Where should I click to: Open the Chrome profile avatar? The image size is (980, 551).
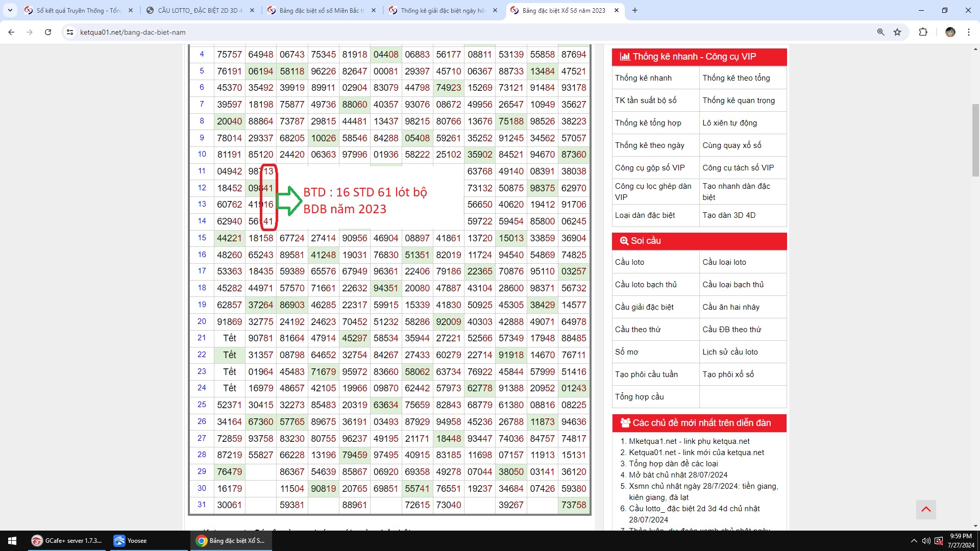tap(950, 32)
